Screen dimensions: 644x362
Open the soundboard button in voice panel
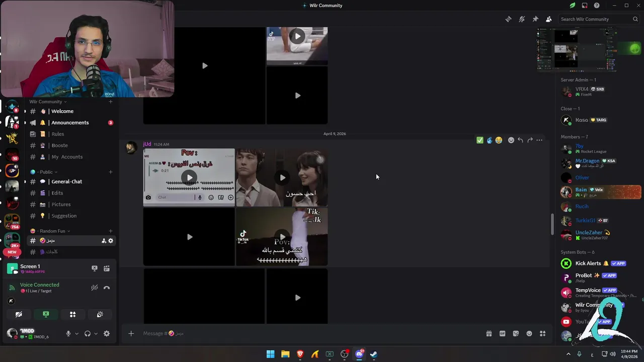pyautogui.click(x=100, y=314)
